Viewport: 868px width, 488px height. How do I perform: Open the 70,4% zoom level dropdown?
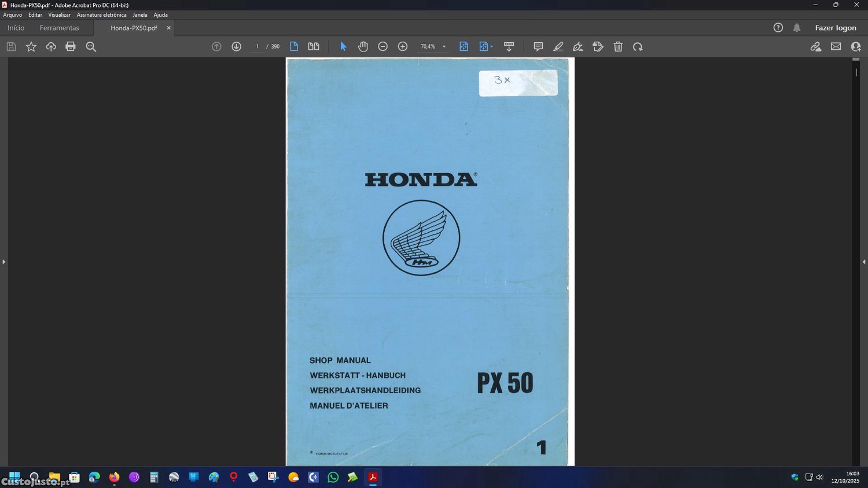click(444, 47)
